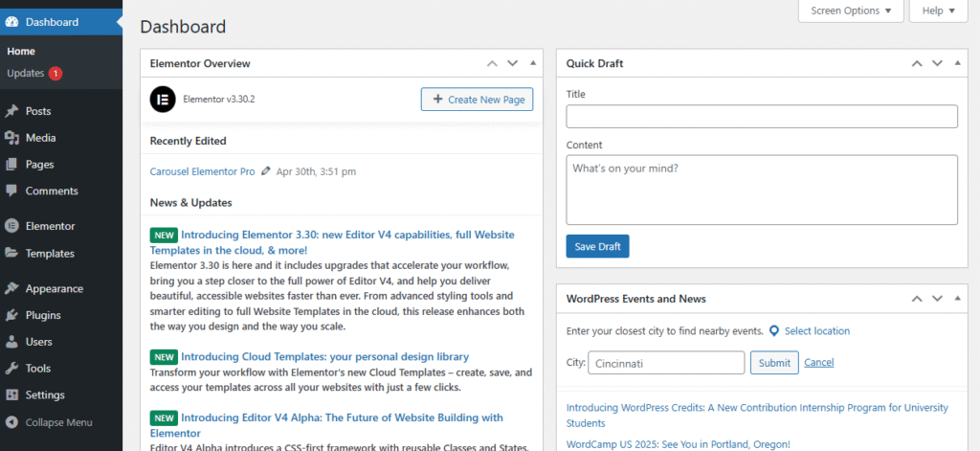
Task: Click the Select location link
Action: pyautogui.click(x=817, y=331)
